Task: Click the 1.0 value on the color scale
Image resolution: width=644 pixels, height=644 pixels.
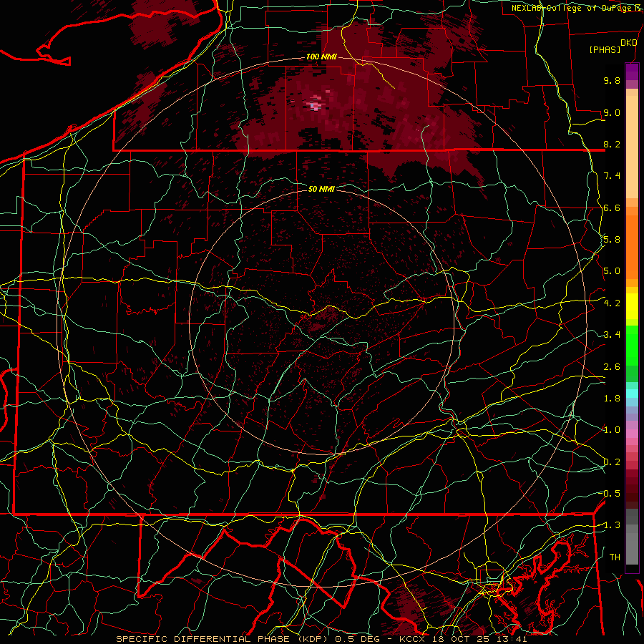Action: 612,430
